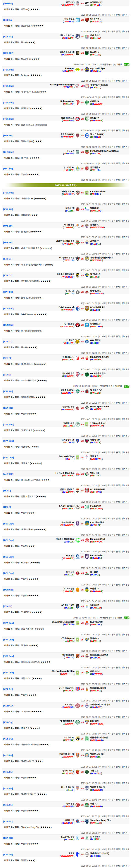Open the [INTERF] league link
Image resolution: width=131 pixels, height=868 pixels.
point(8,3)
